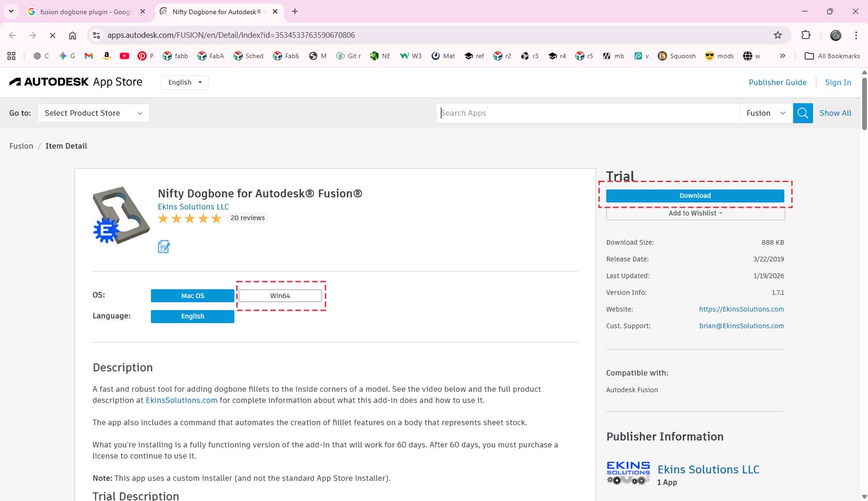Click the browser back arrow

coord(12,35)
